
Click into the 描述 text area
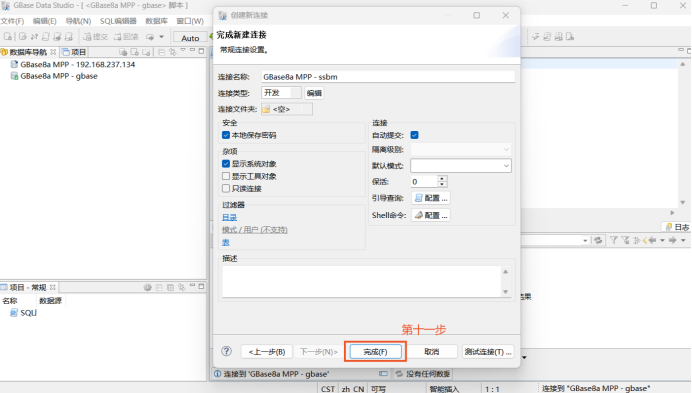pyautogui.click(x=362, y=281)
